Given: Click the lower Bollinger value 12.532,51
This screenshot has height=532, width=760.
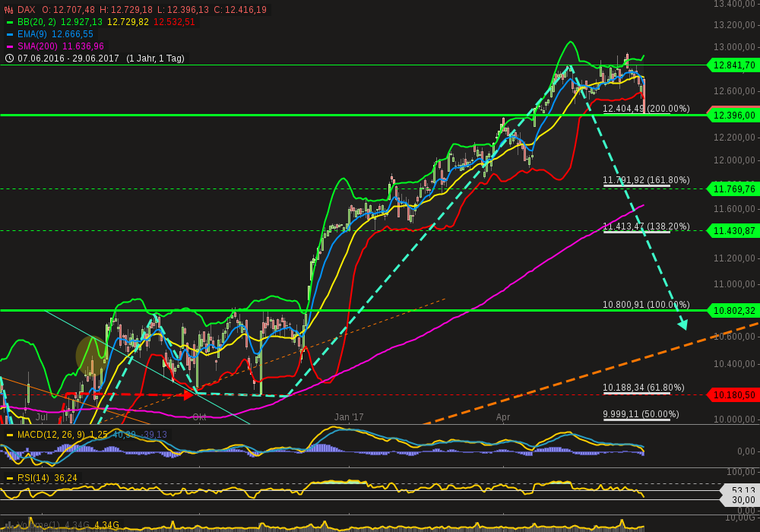Looking at the screenshot, I should point(174,22).
